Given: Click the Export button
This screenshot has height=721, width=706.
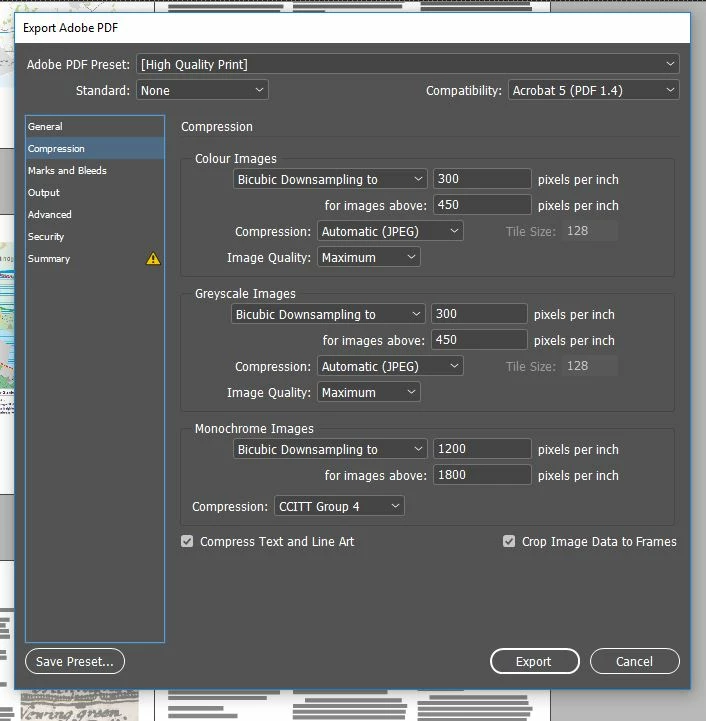Looking at the screenshot, I should tap(534, 661).
